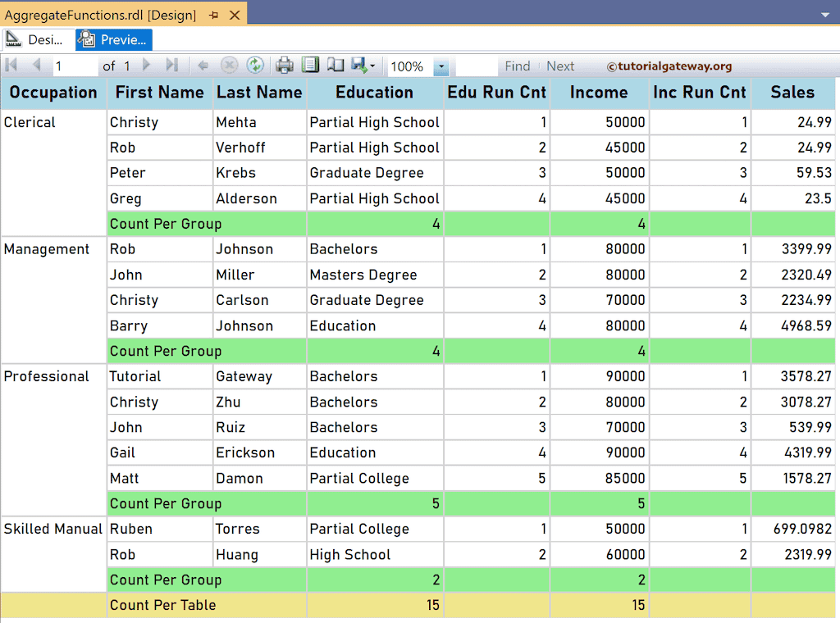Click the Find button
This screenshot has height=623, width=840.
coord(518,66)
